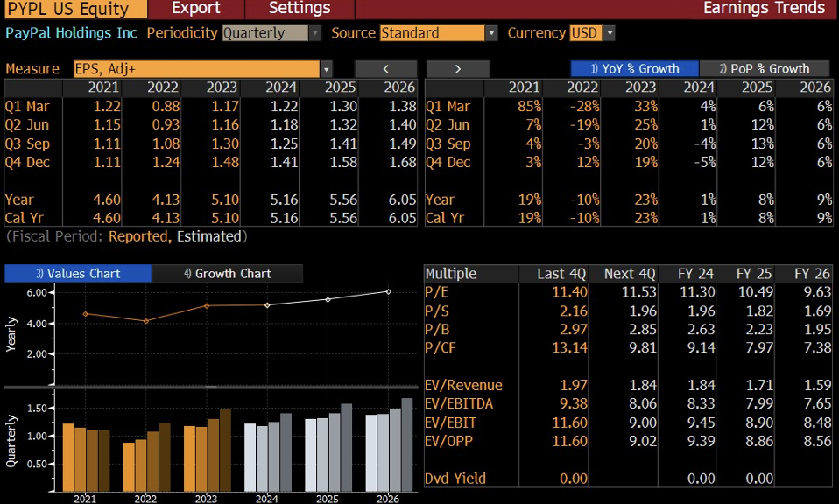This screenshot has width=839, height=504.
Task: Click the Q3 Sep 2025 growth value 13%
Action: pyautogui.click(x=763, y=143)
